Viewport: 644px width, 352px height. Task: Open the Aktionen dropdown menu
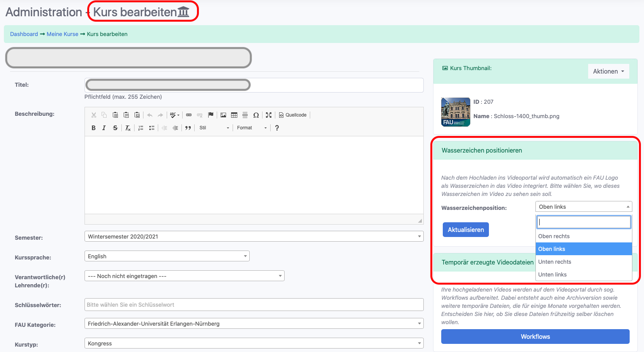(608, 71)
